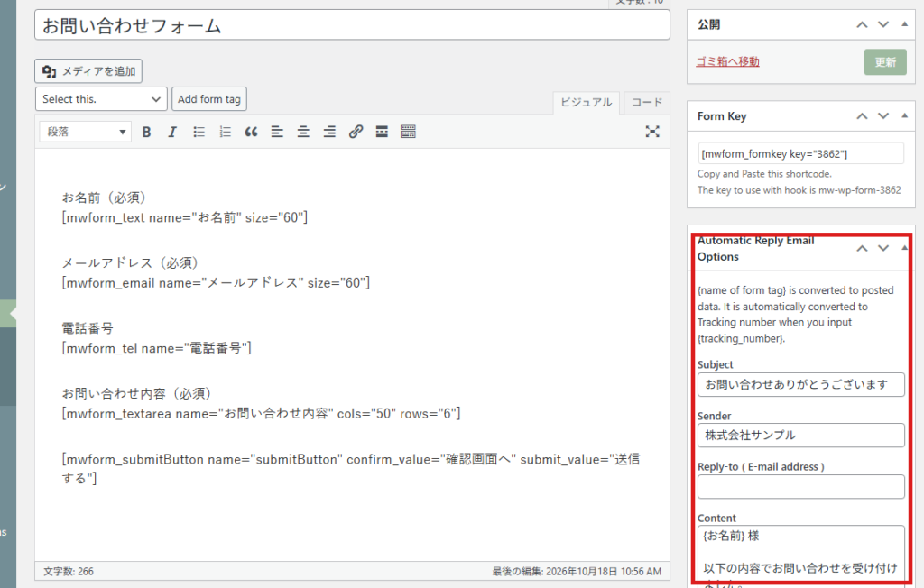Image resolution: width=924 pixels, height=588 pixels.
Task: Click the お名前（必須） label text
Action: coord(104,198)
